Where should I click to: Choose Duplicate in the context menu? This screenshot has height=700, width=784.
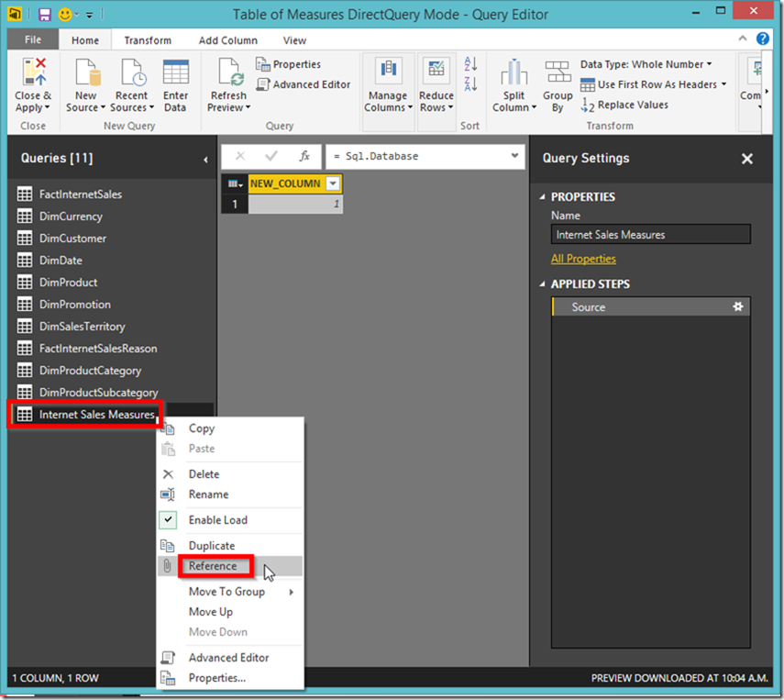point(230,546)
